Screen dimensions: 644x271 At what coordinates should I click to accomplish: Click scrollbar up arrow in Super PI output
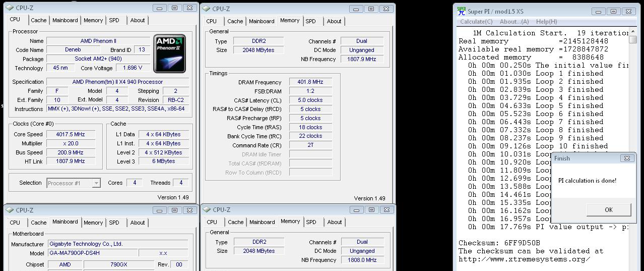[632, 32]
